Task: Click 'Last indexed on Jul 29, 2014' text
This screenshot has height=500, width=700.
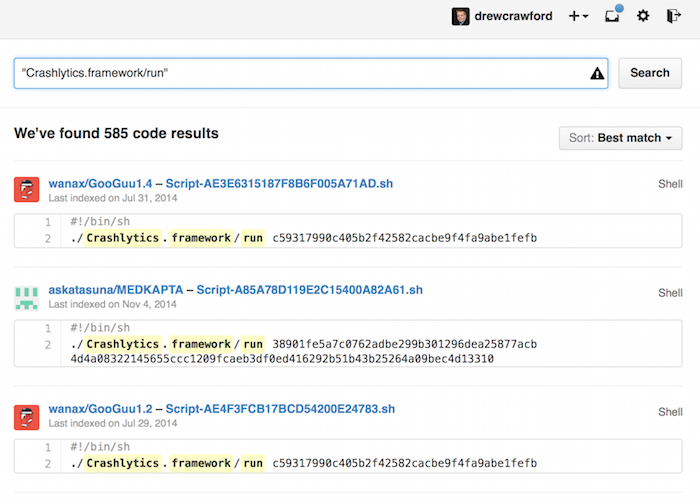Action: click(113, 423)
